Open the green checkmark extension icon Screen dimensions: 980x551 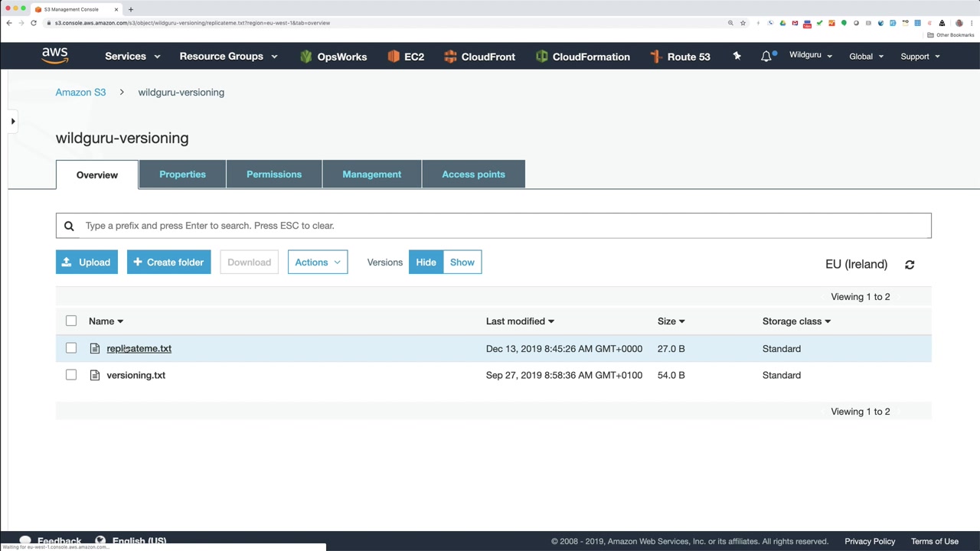(x=819, y=23)
